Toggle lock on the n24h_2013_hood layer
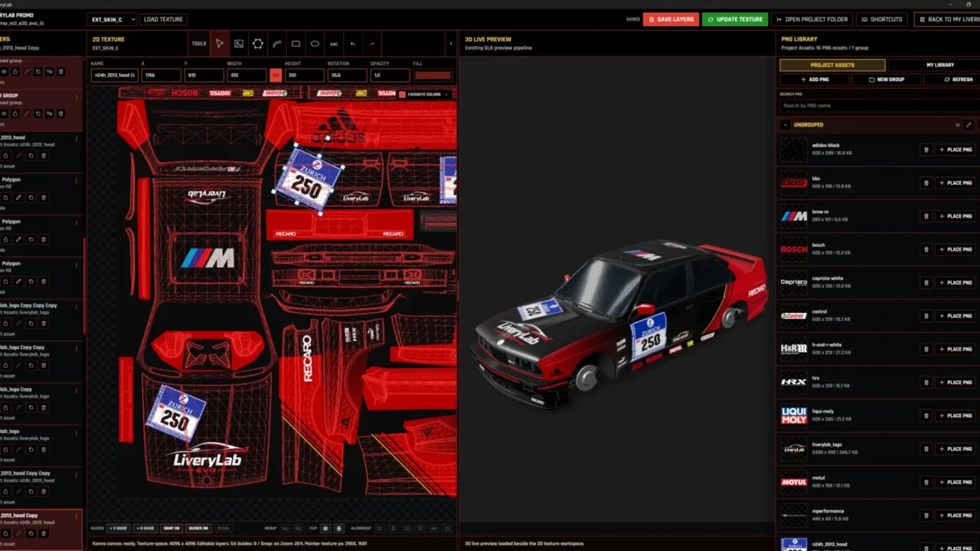The image size is (980, 551). click(5, 155)
